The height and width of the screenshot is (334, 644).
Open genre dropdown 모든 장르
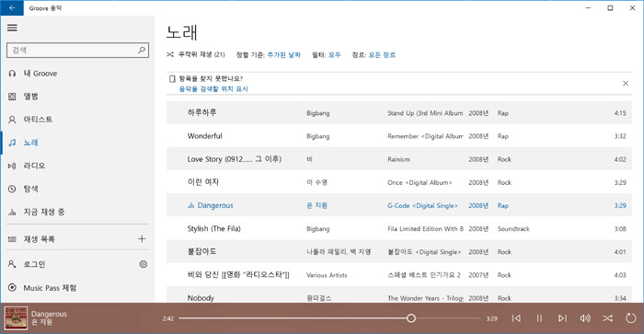click(x=382, y=54)
